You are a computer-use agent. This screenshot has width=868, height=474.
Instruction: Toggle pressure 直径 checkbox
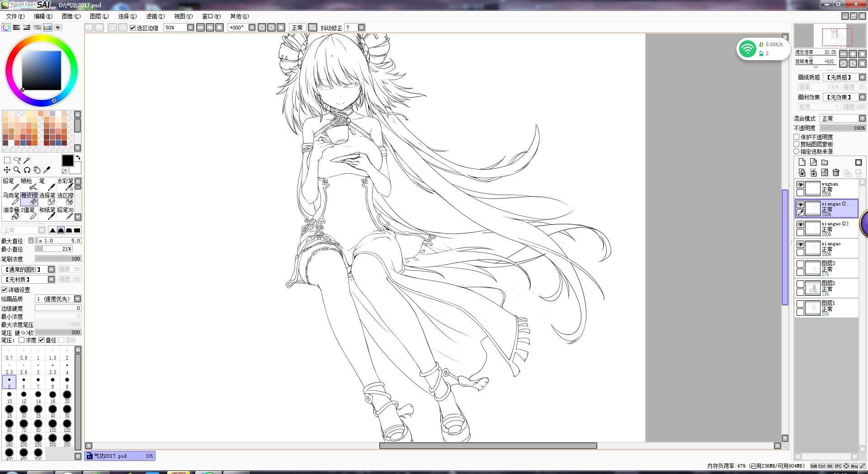click(42, 340)
